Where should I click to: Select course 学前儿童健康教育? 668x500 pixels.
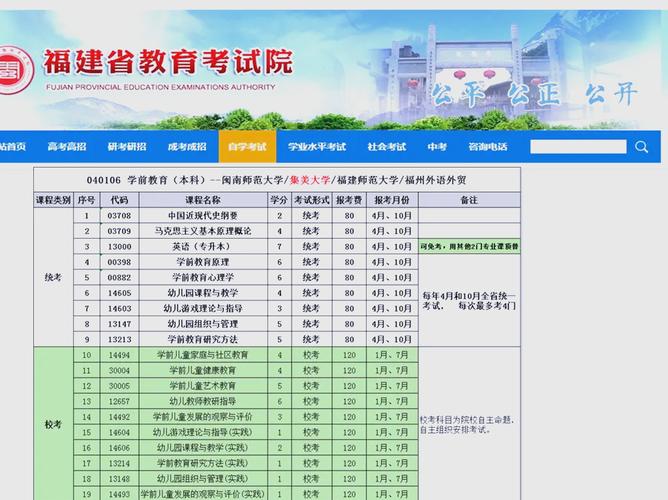pyautogui.click(x=203, y=371)
